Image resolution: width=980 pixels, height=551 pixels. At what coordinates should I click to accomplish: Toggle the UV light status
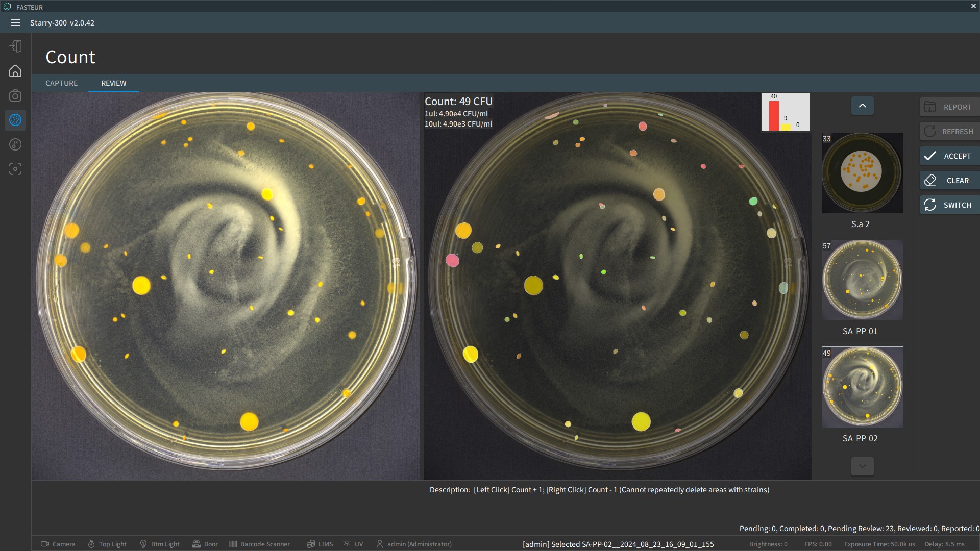pos(353,544)
